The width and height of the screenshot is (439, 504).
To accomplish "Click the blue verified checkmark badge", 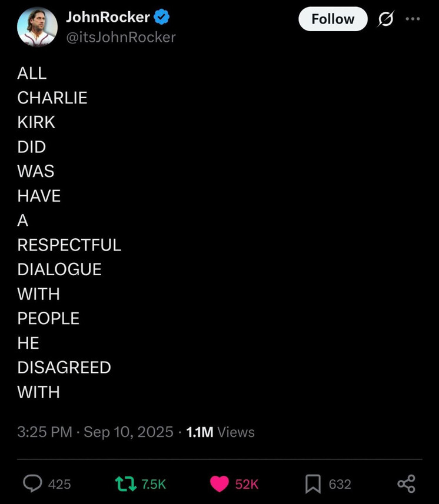I will tap(162, 18).
